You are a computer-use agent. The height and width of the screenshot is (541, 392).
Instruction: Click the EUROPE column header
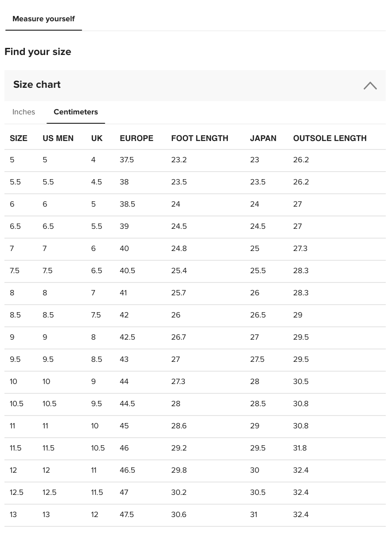coord(137,138)
